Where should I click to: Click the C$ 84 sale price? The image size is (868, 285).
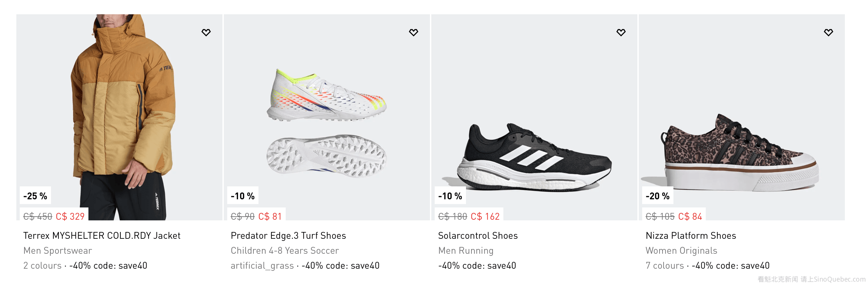coord(690,216)
